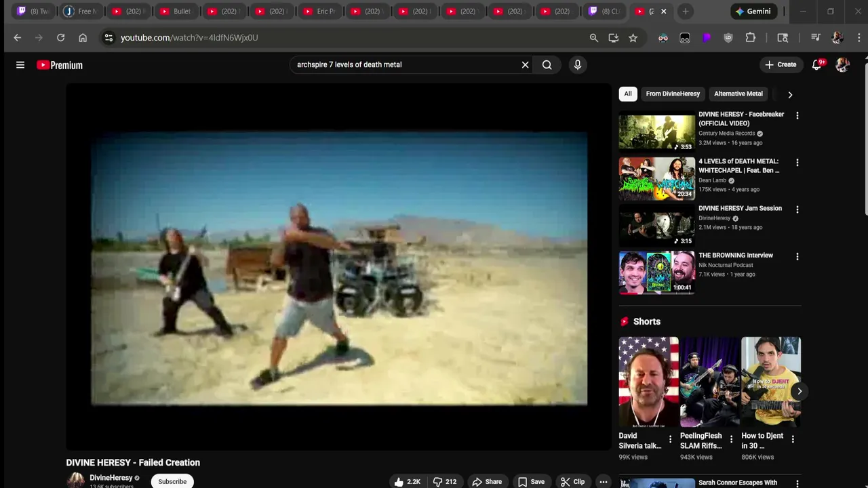Screen dimensions: 868x488
Task: Open the browser home page
Action: [x=83, y=38]
